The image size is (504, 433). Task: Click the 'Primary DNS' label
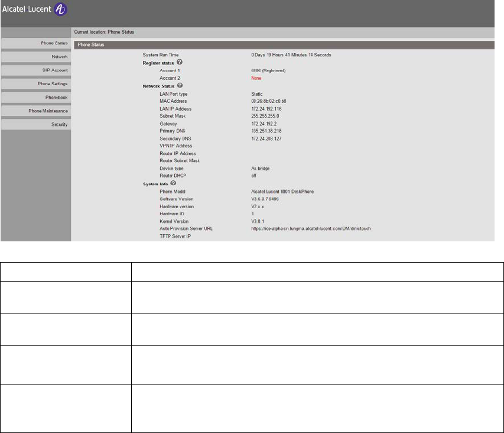[x=173, y=131]
